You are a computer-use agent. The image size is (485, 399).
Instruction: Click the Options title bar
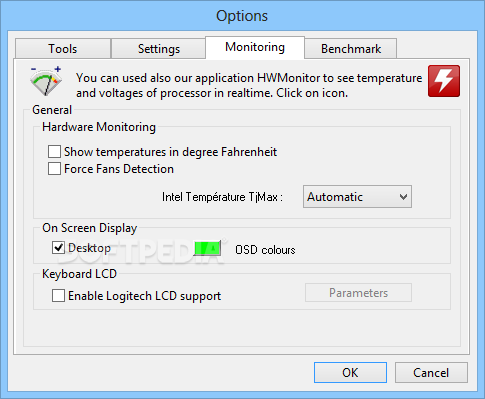242,16
